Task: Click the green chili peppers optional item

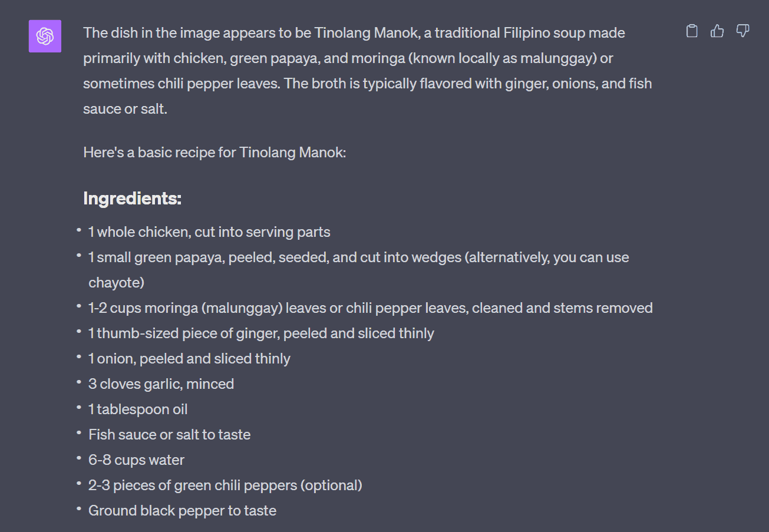Action: click(225, 485)
